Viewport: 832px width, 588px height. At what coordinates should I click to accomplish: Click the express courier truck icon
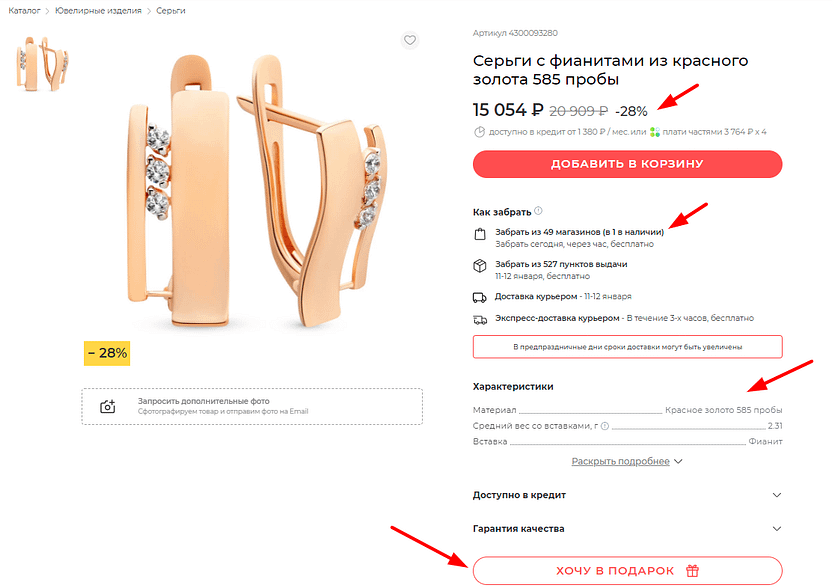[480, 319]
